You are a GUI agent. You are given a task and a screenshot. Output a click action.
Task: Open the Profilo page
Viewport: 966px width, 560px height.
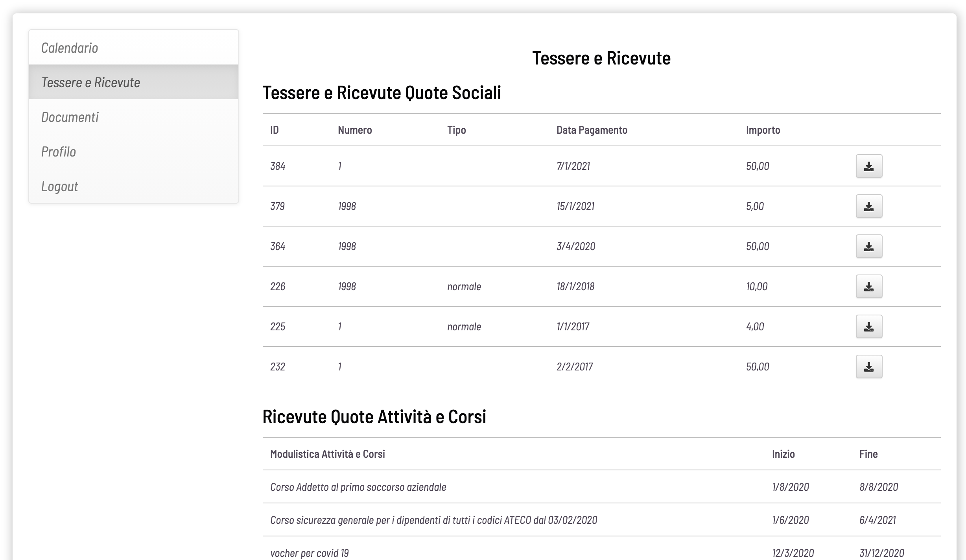(59, 151)
